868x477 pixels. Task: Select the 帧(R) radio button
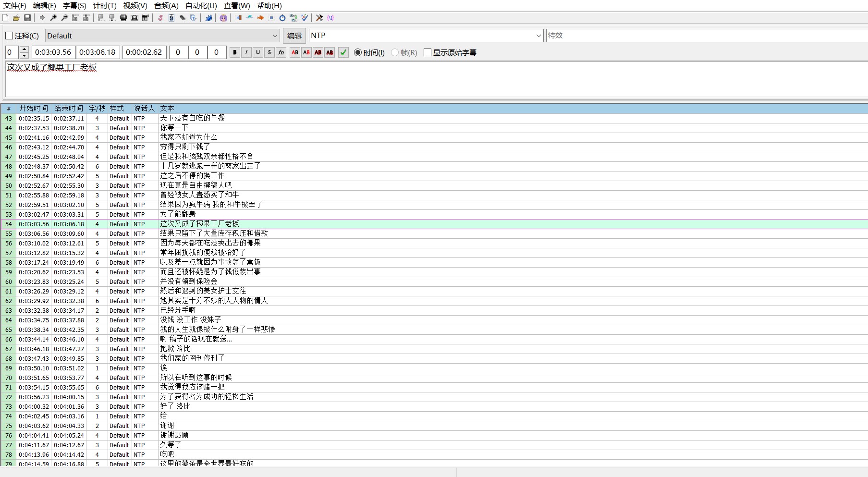395,52
